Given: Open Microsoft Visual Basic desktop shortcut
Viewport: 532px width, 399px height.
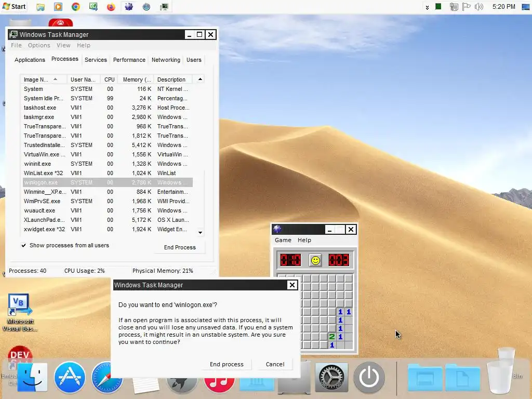Looking at the screenshot, I should click(x=20, y=312).
